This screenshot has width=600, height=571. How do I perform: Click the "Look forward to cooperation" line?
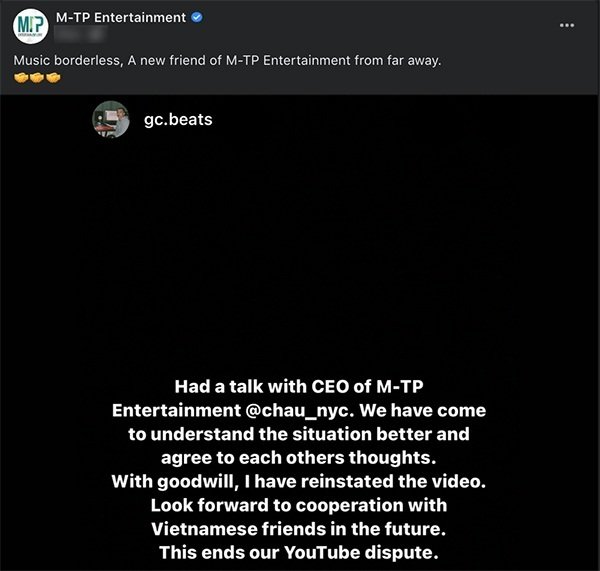coord(299,505)
